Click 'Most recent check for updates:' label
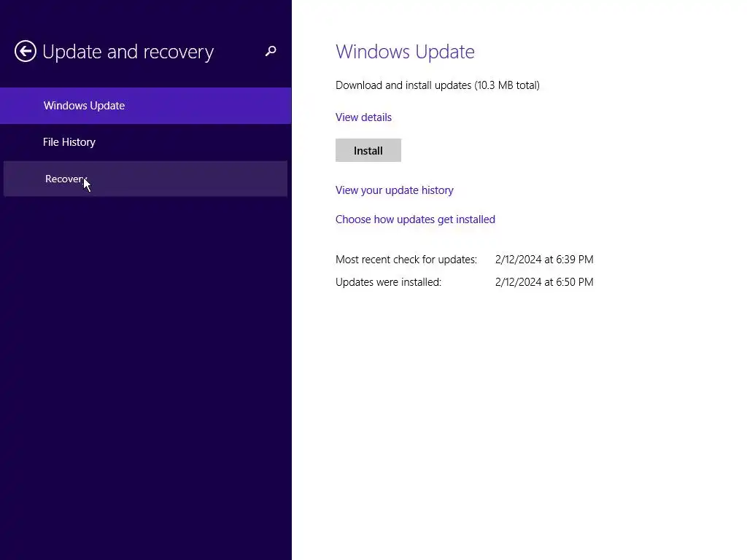 [406, 260]
